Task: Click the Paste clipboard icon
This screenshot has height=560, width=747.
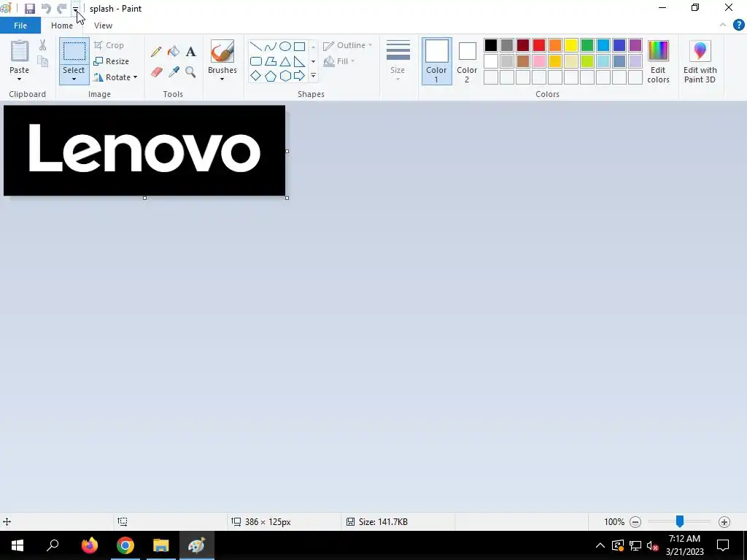Action: (x=20, y=52)
